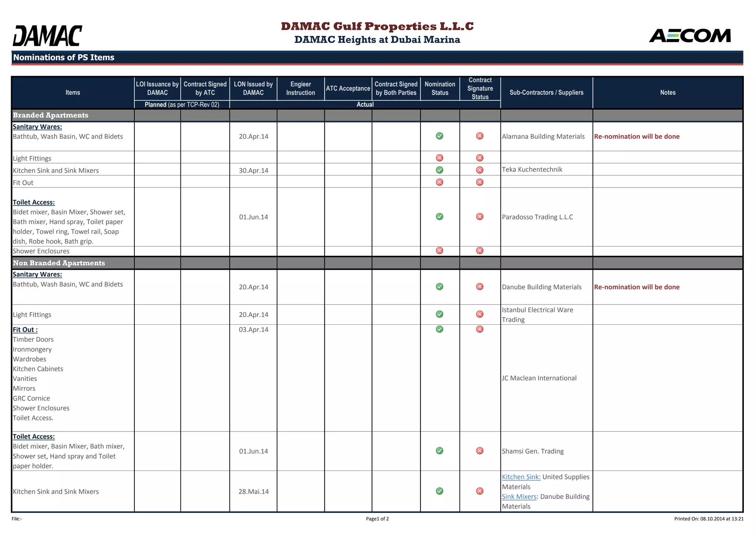Click green nomination check for Paradosso Trading row
This screenshot has width=756, height=534.
tap(439, 217)
